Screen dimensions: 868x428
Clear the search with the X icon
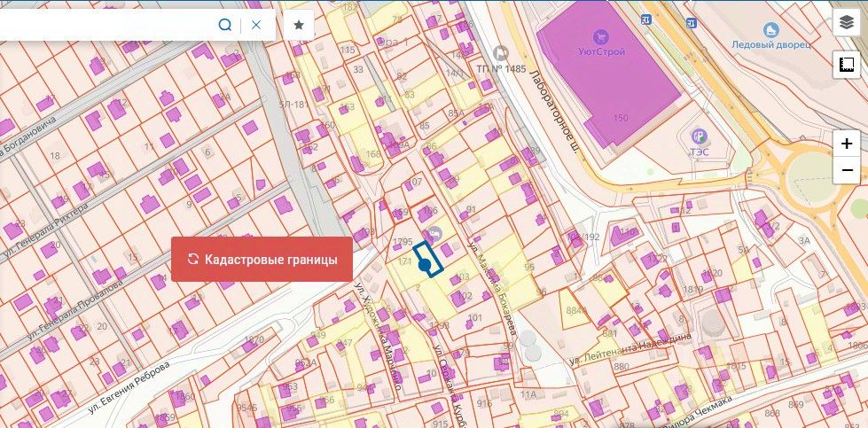(x=255, y=25)
